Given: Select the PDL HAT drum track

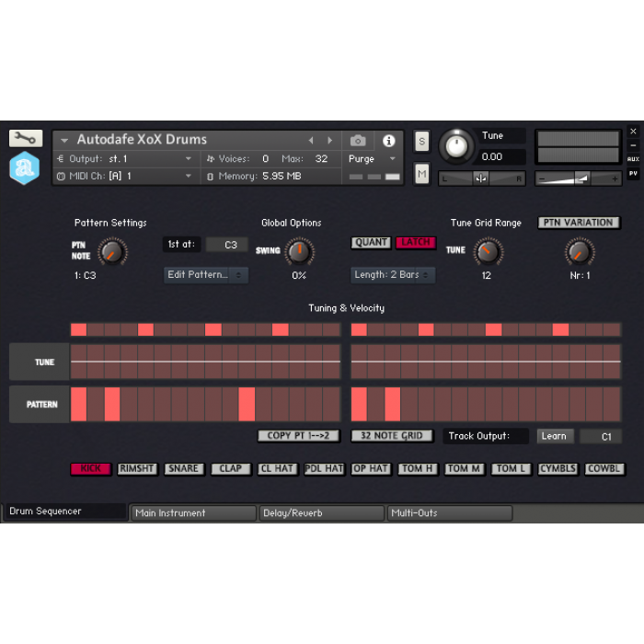Looking at the screenshot, I should pyautogui.click(x=324, y=469).
